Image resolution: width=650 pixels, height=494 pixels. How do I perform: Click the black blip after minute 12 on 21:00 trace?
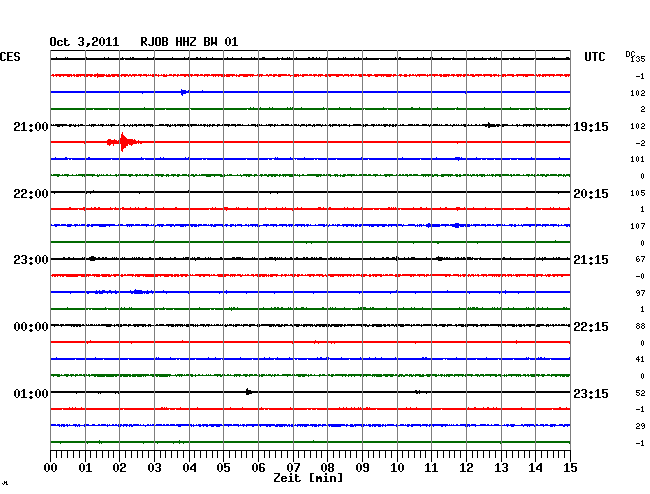click(x=491, y=125)
